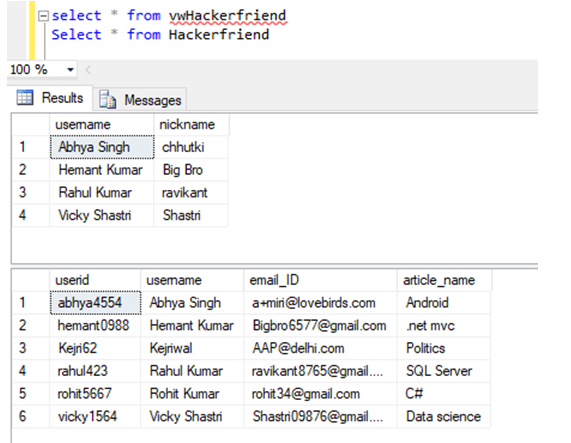Select the abhya4554 userid cell
Screen dimensions: 571x443
(x=95, y=302)
